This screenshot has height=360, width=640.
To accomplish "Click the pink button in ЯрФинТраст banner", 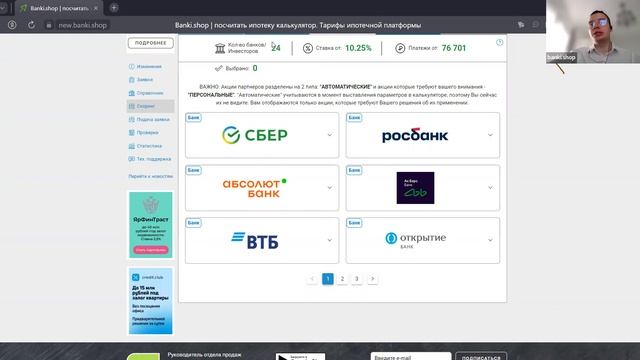I will pyautogui.click(x=151, y=250).
